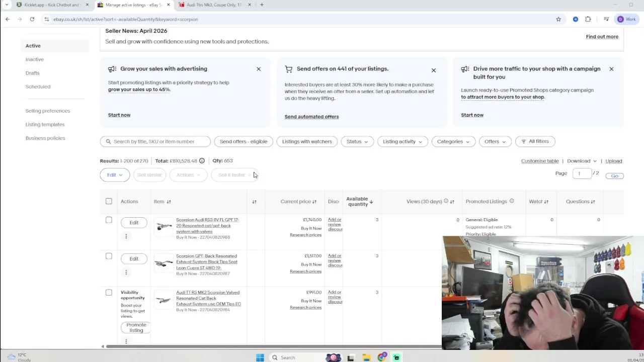Open Scorpion GPF-Back listing thumbnail
This screenshot has width=644, height=362.
pos(164,264)
